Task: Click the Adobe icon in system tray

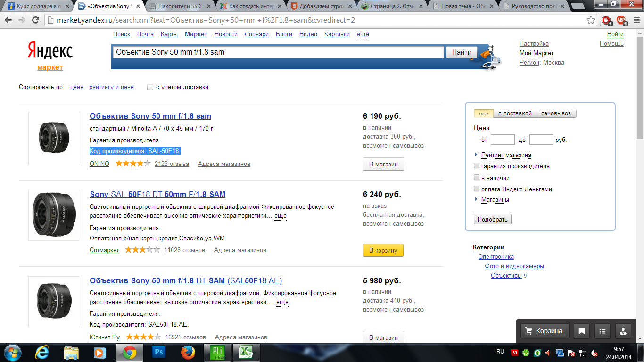Action: [515, 353]
